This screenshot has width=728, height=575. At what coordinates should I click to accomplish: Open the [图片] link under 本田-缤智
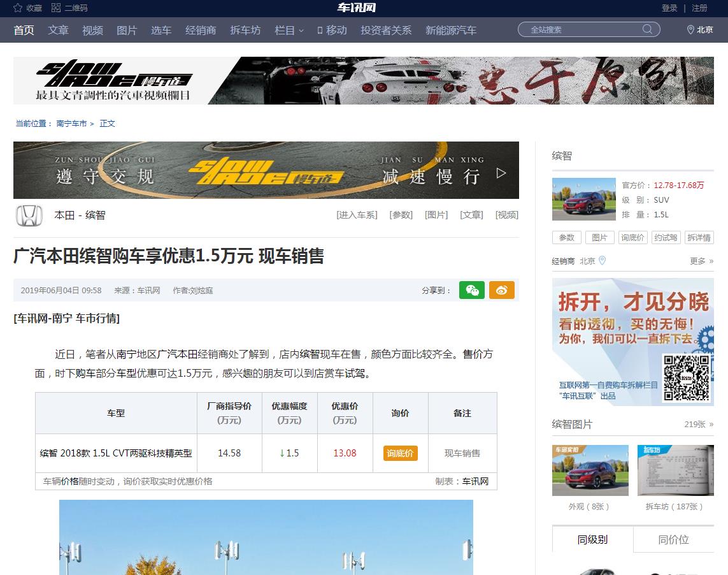(x=436, y=215)
